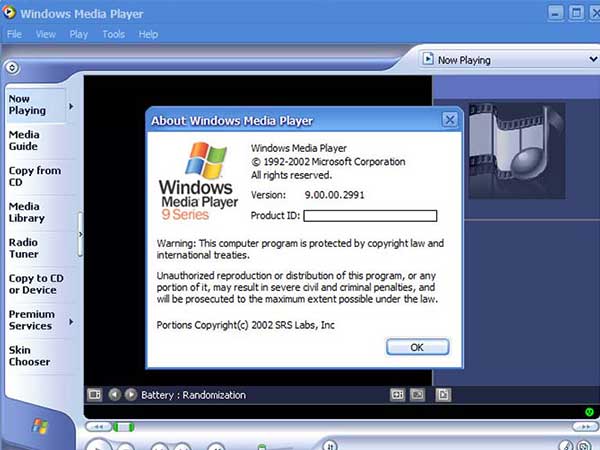Open Premium Services

(31, 320)
